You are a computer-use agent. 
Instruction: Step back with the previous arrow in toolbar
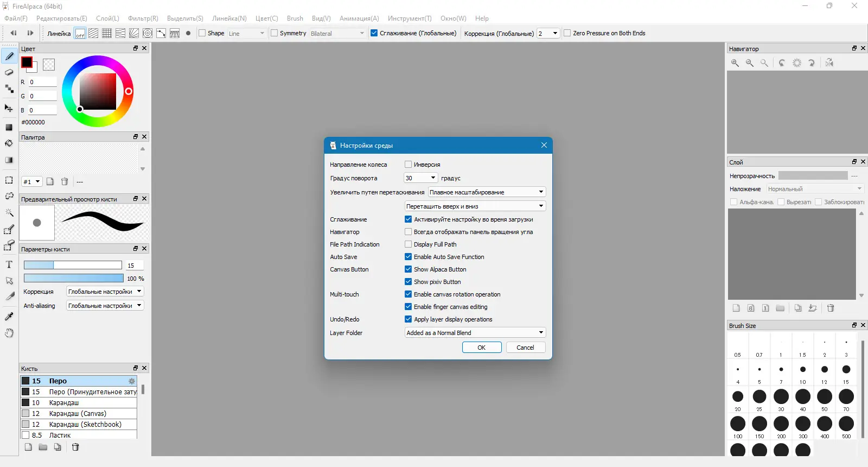[14, 33]
